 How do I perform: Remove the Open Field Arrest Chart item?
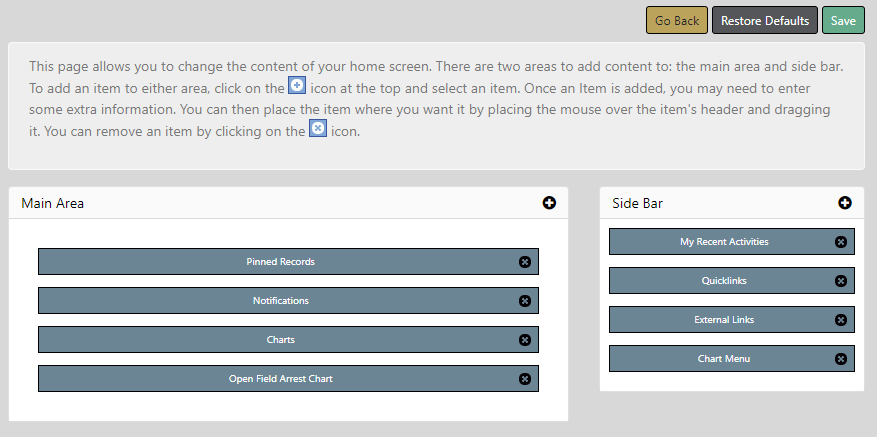point(525,379)
